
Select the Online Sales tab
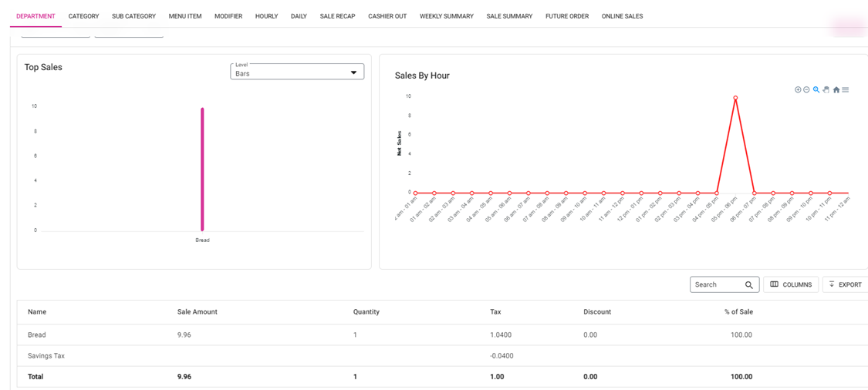pos(622,16)
